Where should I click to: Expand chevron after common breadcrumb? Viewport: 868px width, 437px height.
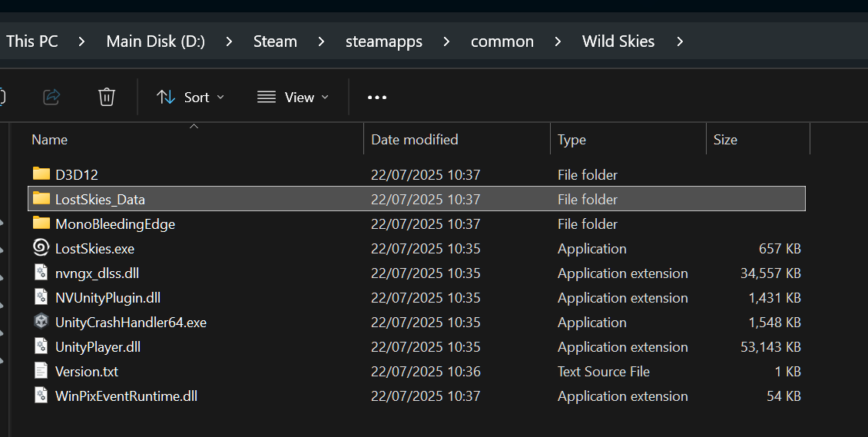(x=558, y=41)
